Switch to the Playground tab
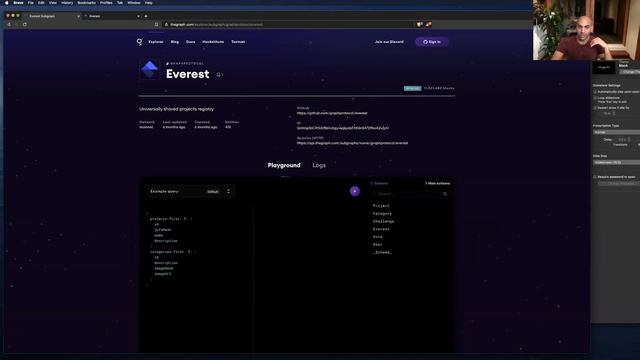The image size is (640, 360). click(x=284, y=165)
